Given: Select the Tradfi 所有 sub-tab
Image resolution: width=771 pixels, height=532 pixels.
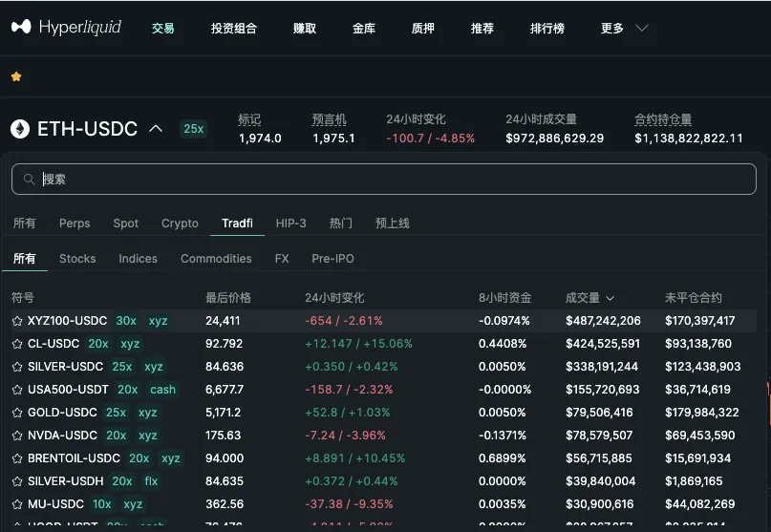Looking at the screenshot, I should click(24, 259).
